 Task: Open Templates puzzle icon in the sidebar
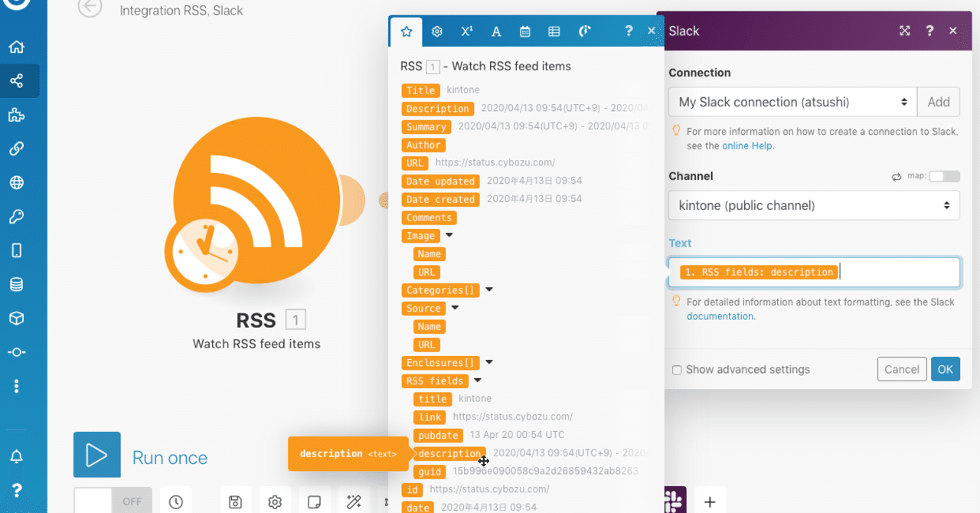[x=16, y=115]
